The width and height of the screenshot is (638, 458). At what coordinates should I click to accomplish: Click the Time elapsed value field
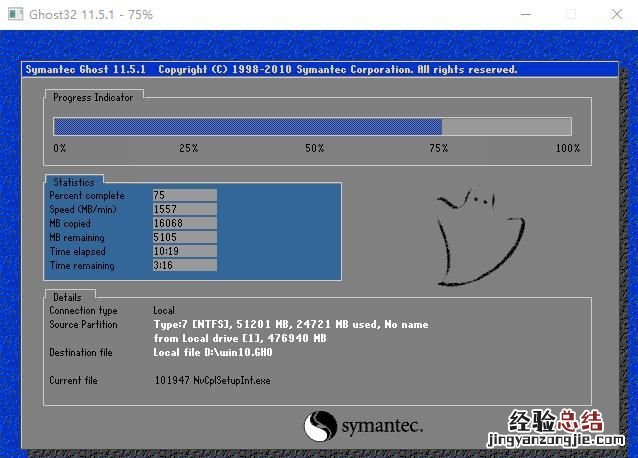coord(184,252)
